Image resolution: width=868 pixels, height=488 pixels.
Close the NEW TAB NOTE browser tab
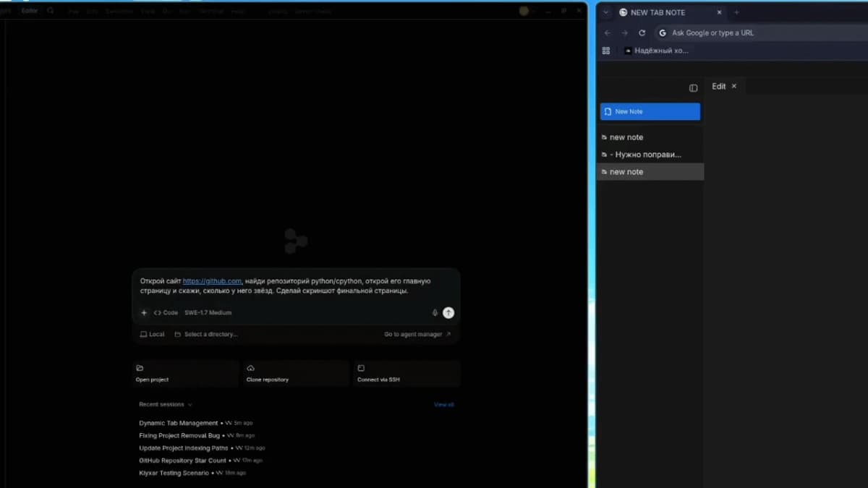pyautogui.click(x=719, y=12)
